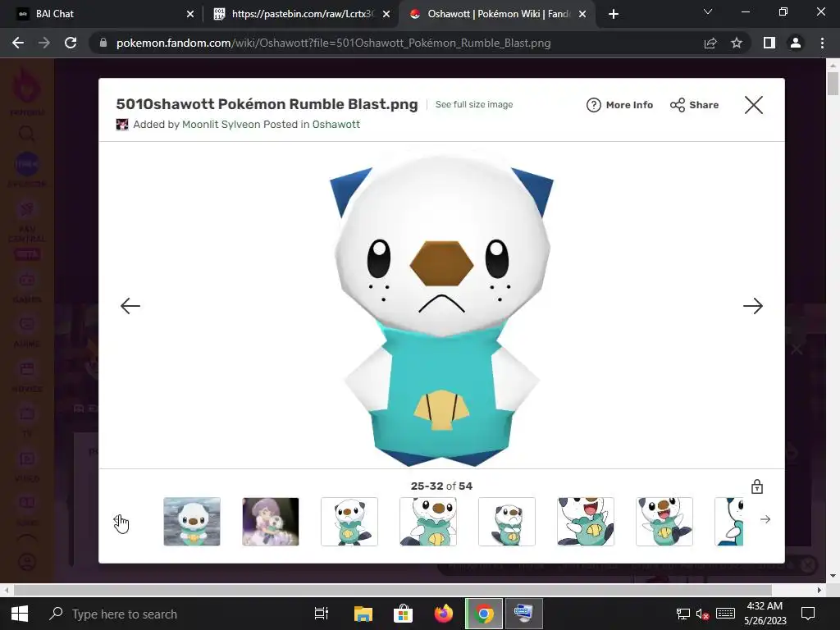The image size is (840, 630).
Task: Close the Oshawott Pokémon Wiki tab
Action: [582, 14]
